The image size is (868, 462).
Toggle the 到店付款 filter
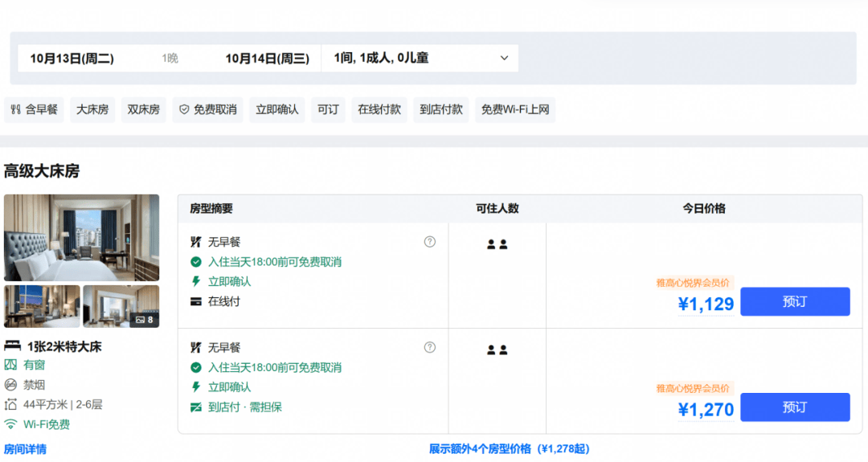441,109
